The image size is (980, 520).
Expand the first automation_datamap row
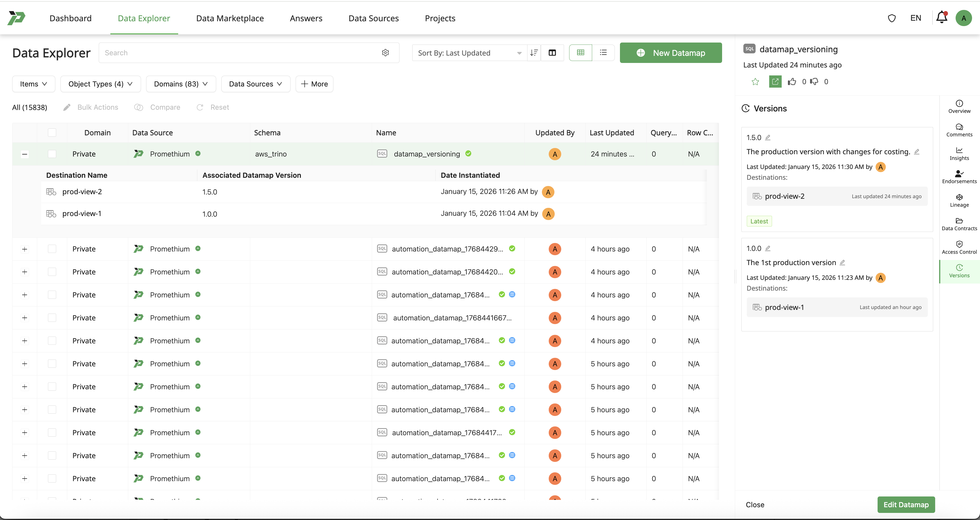tap(24, 249)
